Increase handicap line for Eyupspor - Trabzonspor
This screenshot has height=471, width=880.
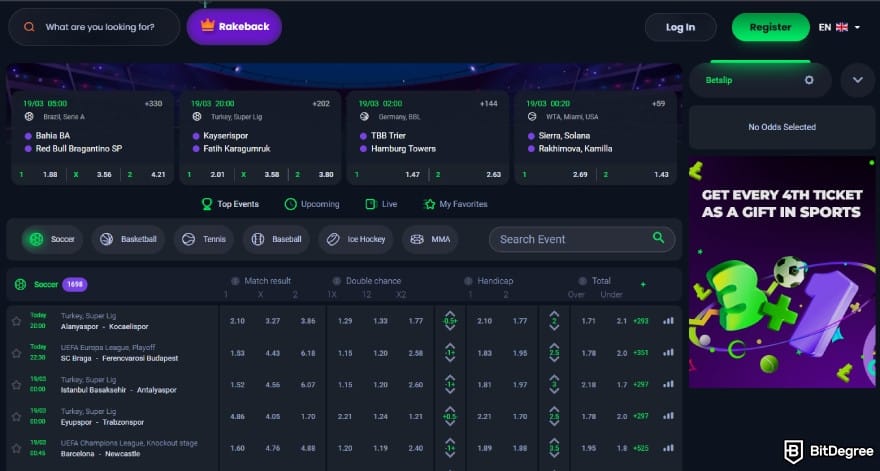coord(450,409)
